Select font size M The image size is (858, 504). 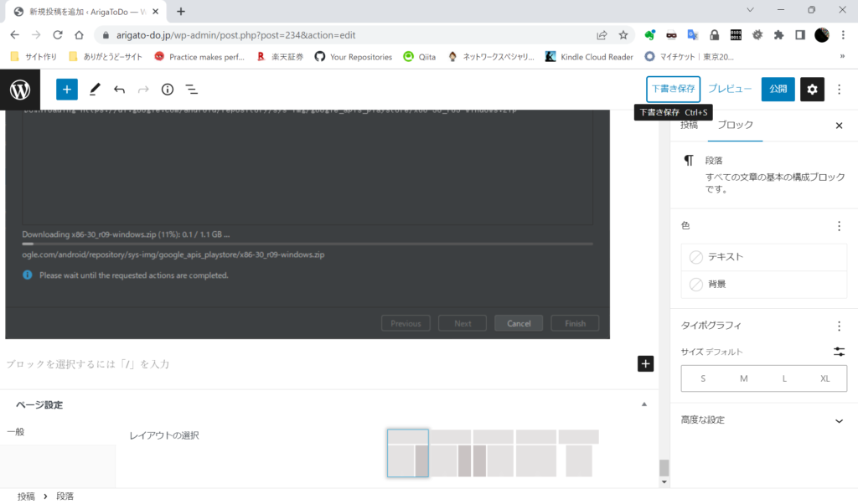click(743, 378)
